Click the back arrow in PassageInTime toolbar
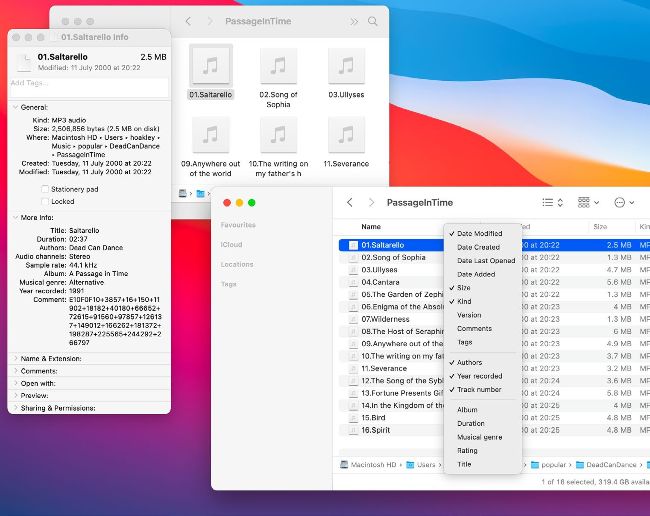 (x=349, y=202)
